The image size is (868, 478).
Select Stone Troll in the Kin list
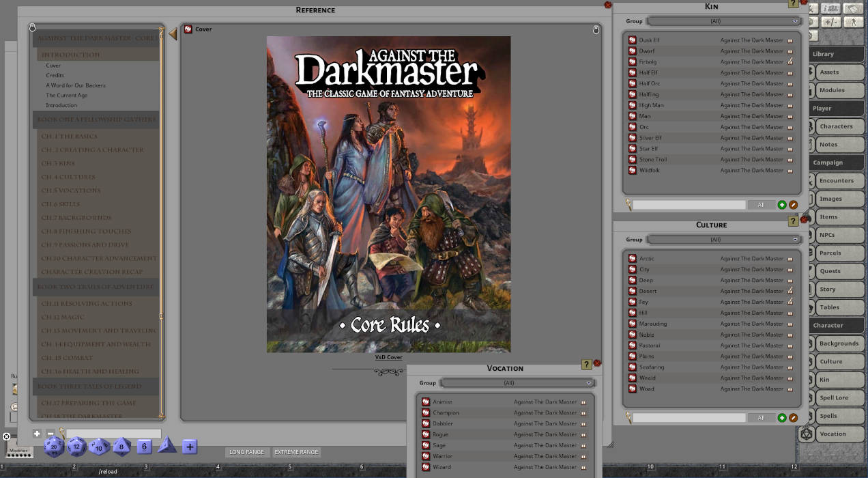click(711, 160)
